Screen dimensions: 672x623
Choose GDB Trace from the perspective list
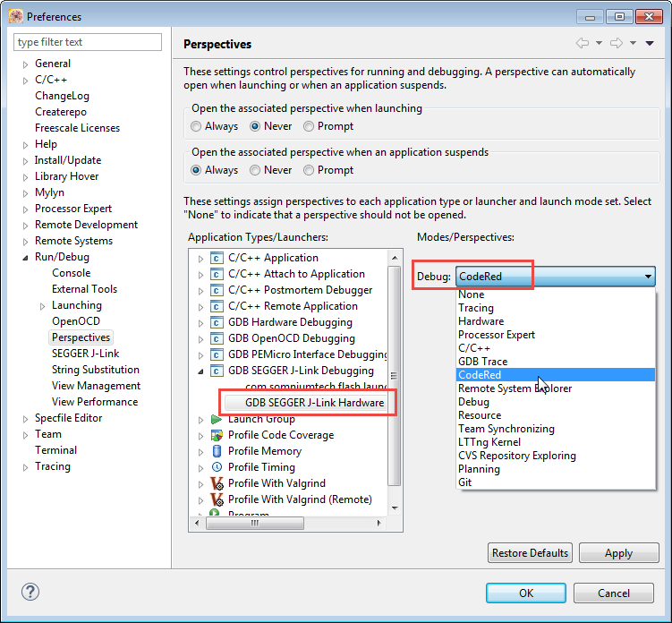coord(482,362)
